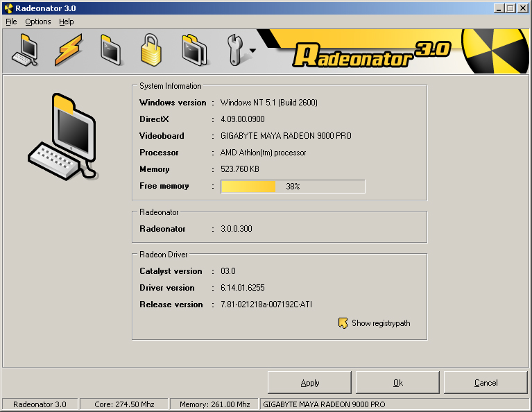Expand the wrench tool dropdown arrow
The height and width of the screenshot is (412, 532).
tap(252, 51)
